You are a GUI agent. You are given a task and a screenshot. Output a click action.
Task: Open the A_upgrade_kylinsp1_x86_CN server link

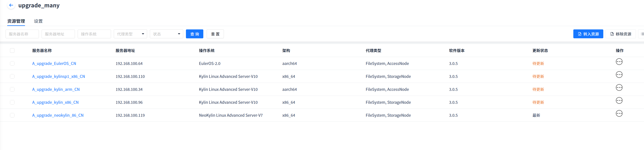pyautogui.click(x=58, y=77)
